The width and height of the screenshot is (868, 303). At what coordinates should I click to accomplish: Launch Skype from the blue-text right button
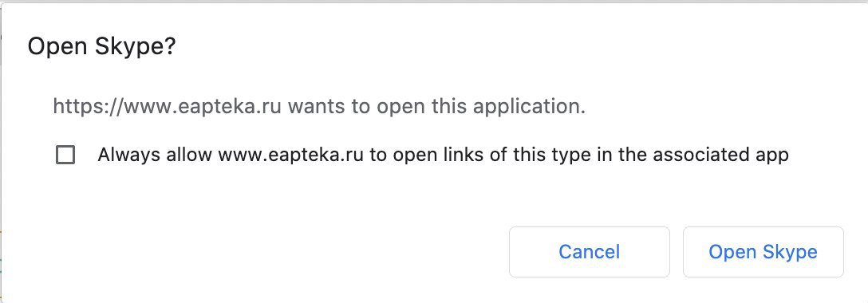tap(763, 252)
